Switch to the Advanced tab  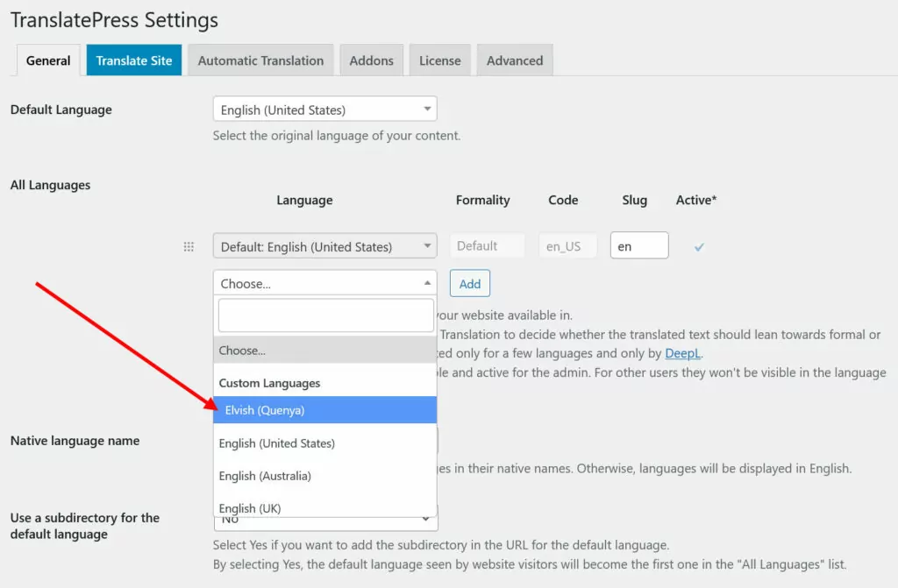click(515, 60)
